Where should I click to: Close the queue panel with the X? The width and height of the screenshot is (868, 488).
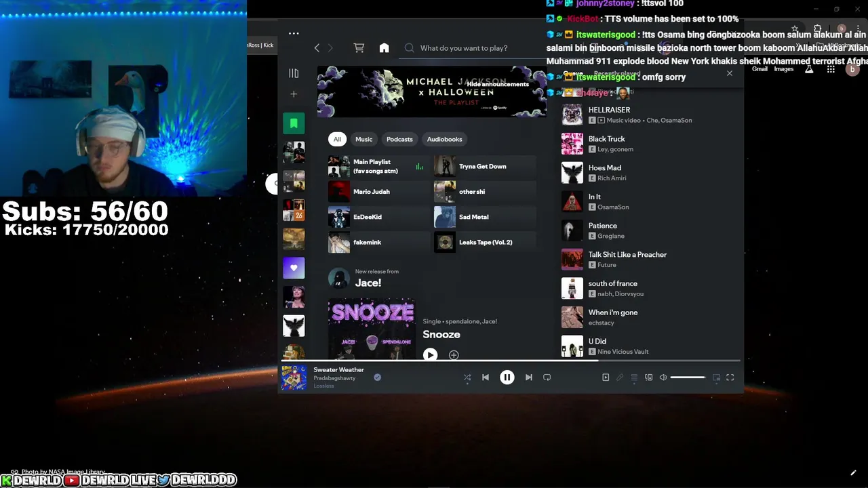[730, 73]
